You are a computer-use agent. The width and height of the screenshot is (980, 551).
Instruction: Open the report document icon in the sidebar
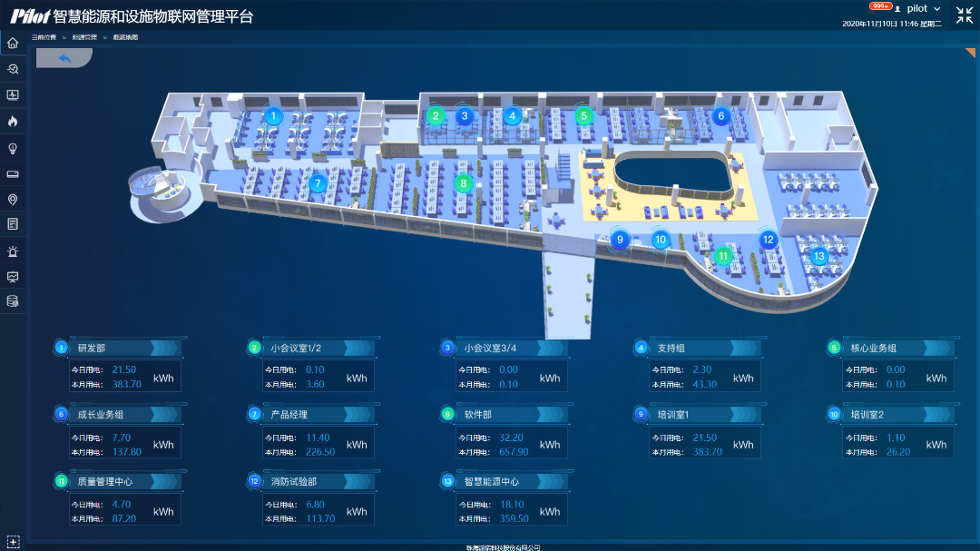[13, 224]
